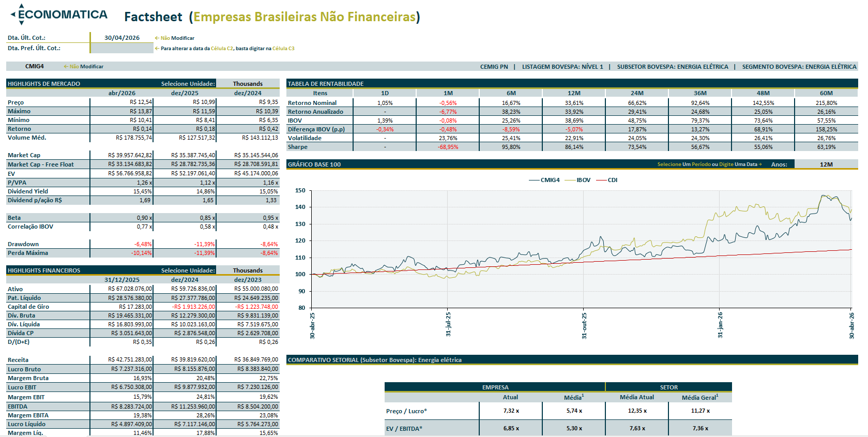868x437 pixels.
Task: Select the 60M column header
Action: tap(826, 93)
